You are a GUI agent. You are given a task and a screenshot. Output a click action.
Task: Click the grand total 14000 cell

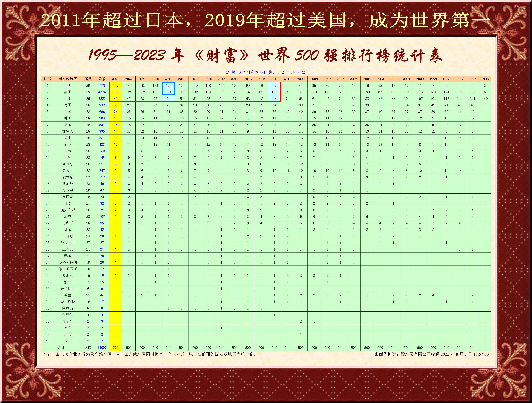pyautogui.click(x=102, y=347)
